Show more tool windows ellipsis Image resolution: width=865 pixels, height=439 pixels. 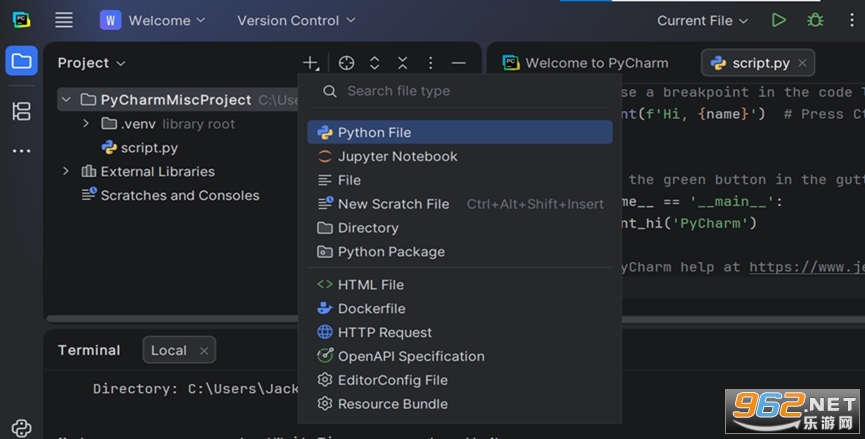tap(22, 151)
